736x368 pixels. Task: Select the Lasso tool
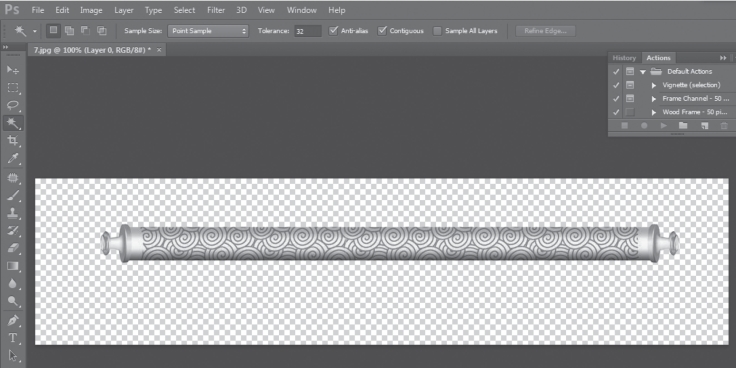[x=13, y=105]
